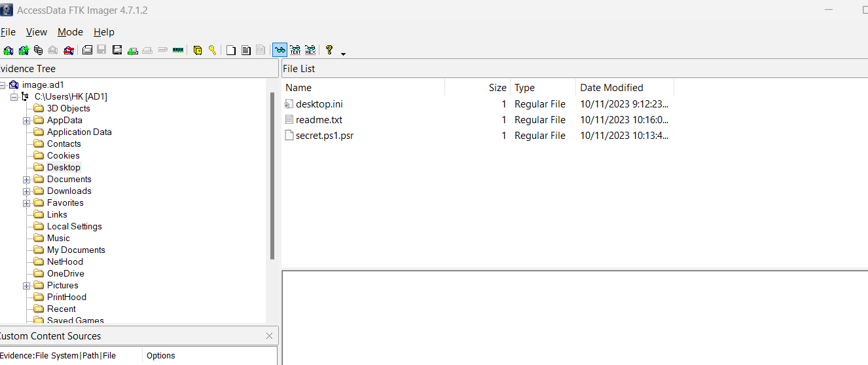Screen dimensions: 868x365
Task: Click the grayed Remove Evidence Item icon
Action: [x=53, y=50]
